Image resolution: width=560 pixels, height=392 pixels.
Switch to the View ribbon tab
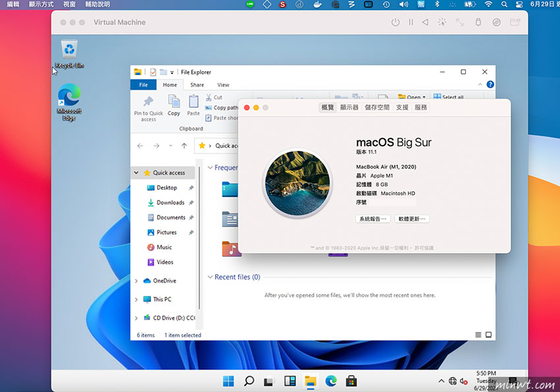[x=223, y=85]
